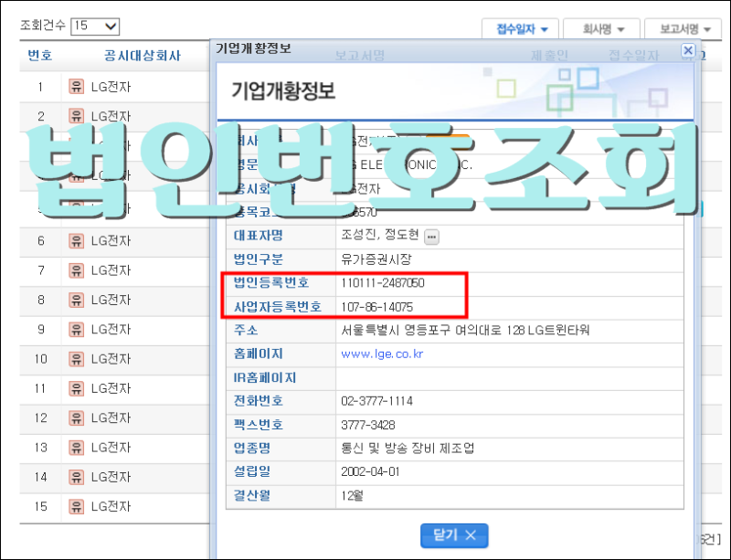The height and width of the screenshot is (560, 731).
Task: Click the 유 market icon in row 7
Action: 76,270
